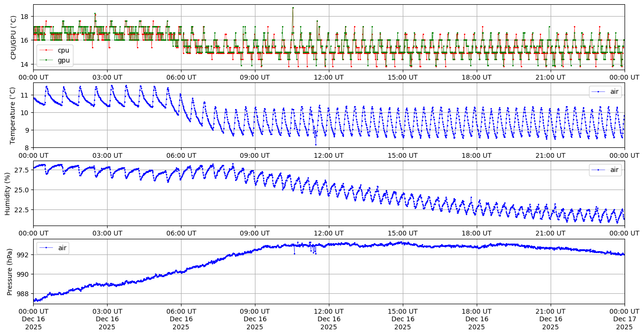Viewport: 644px width, 335px height.
Task: Click the Temperature (°C) y-axis label
Action: pyautogui.click(x=13, y=115)
